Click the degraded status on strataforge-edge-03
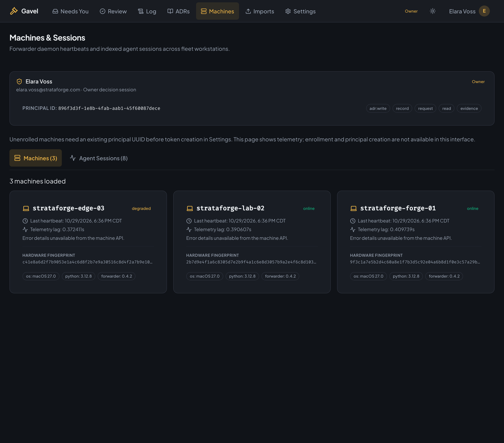This screenshot has width=504, height=443. [x=141, y=209]
